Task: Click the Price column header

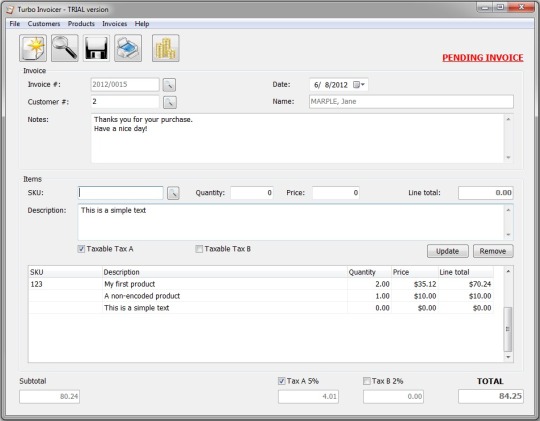Action: 415,272
